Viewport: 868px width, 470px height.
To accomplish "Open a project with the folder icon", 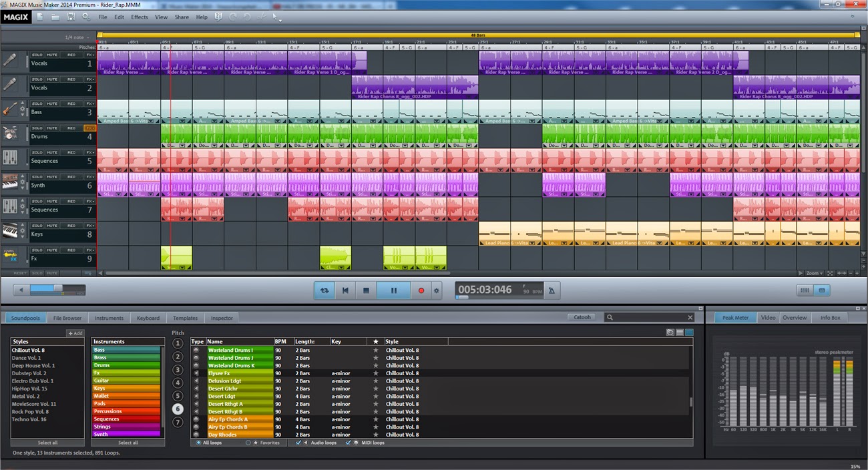I will click(55, 17).
